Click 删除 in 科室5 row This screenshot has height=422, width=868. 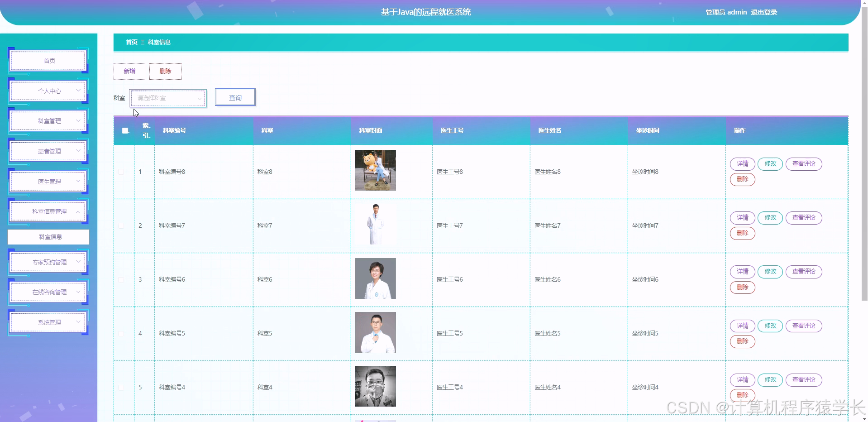742,341
